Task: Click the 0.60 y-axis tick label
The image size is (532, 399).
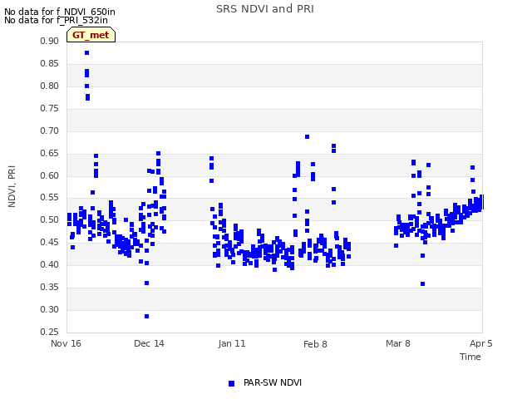Action: click(x=50, y=175)
